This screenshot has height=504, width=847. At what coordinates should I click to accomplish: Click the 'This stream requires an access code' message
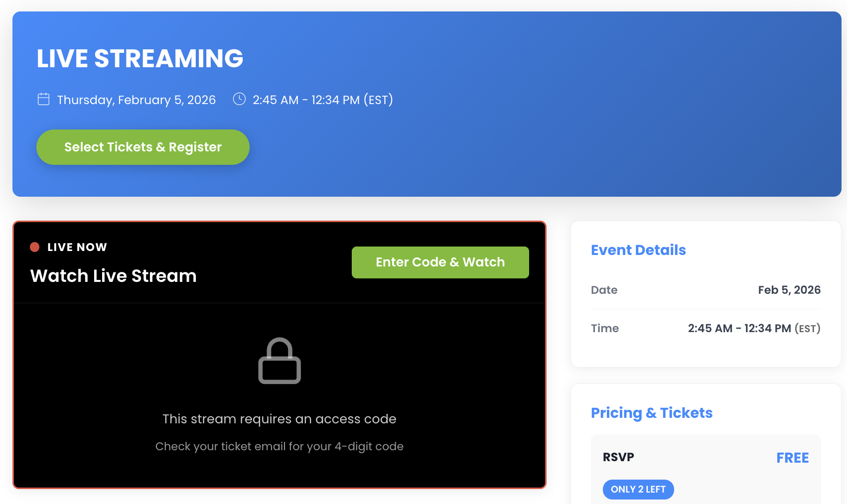pyautogui.click(x=280, y=419)
